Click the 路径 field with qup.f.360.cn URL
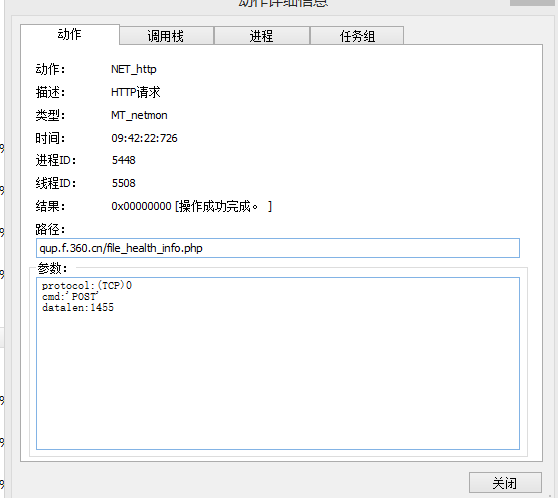This screenshot has width=558, height=498. [x=278, y=248]
